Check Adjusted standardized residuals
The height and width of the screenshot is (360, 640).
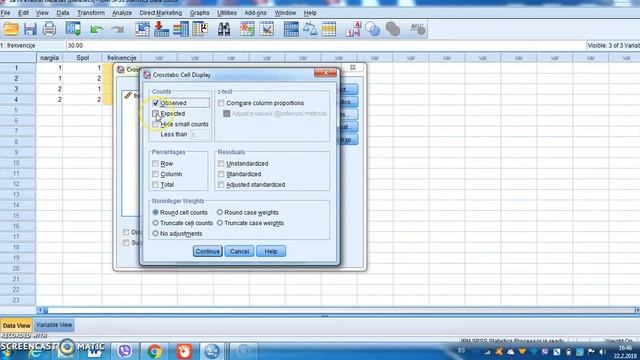pos(221,185)
